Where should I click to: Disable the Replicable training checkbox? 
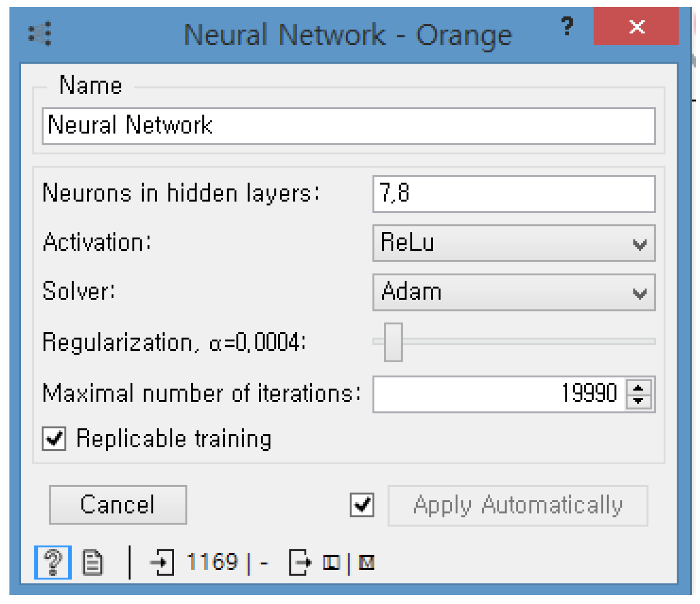click(54, 439)
